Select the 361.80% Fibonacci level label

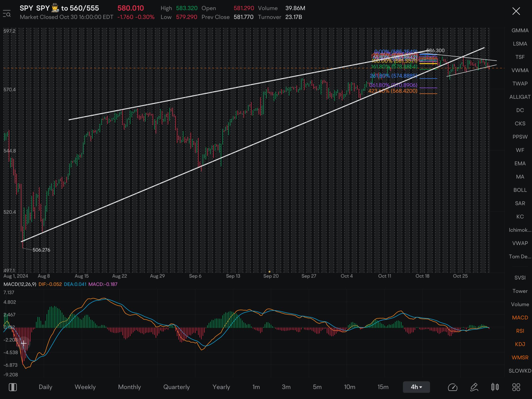(x=393, y=85)
